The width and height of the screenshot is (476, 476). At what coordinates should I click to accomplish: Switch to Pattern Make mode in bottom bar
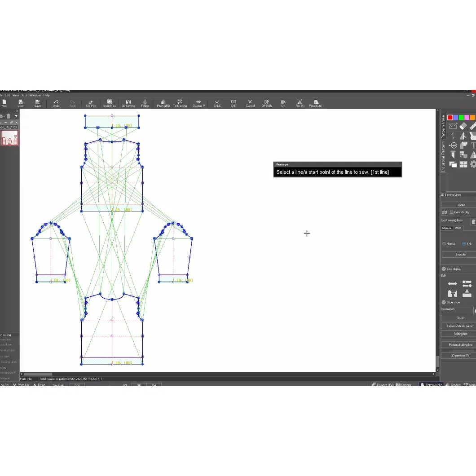coord(432,385)
